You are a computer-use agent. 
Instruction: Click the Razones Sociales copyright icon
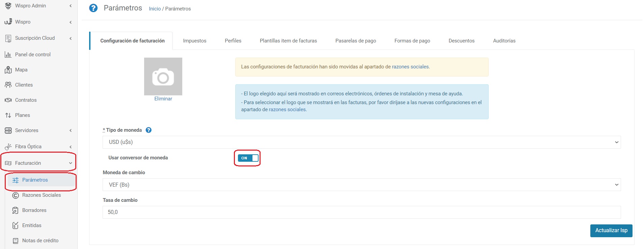click(16, 195)
